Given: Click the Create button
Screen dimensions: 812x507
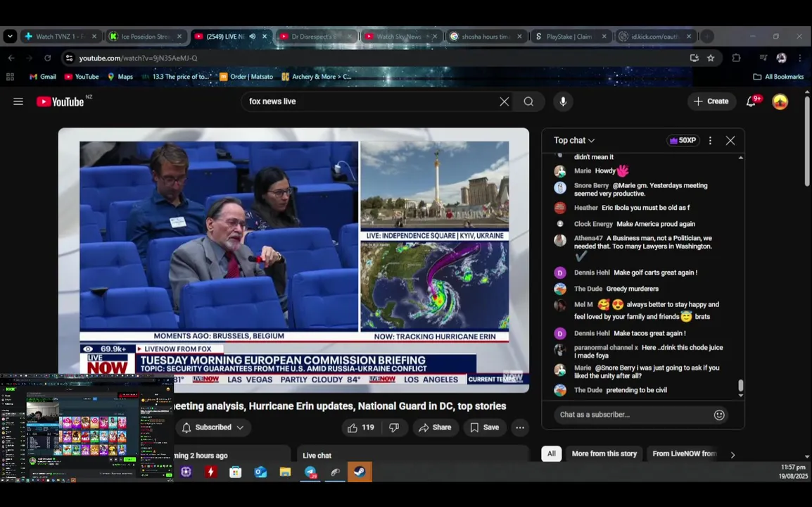Looking at the screenshot, I should (711, 101).
